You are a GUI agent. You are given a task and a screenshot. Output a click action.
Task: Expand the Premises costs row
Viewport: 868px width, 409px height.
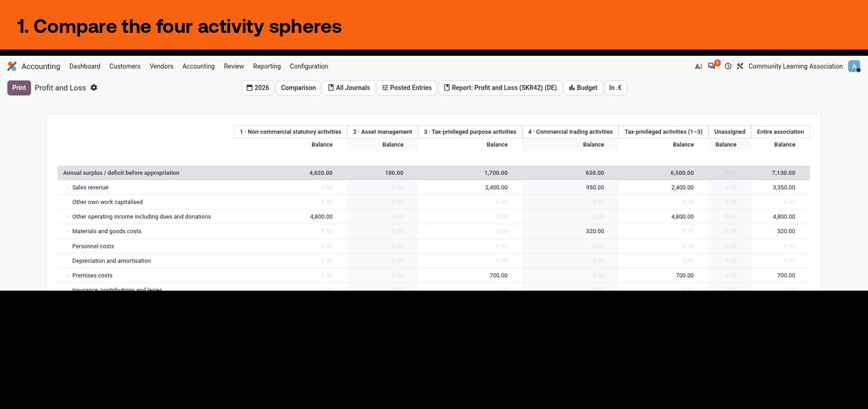pyautogui.click(x=68, y=276)
